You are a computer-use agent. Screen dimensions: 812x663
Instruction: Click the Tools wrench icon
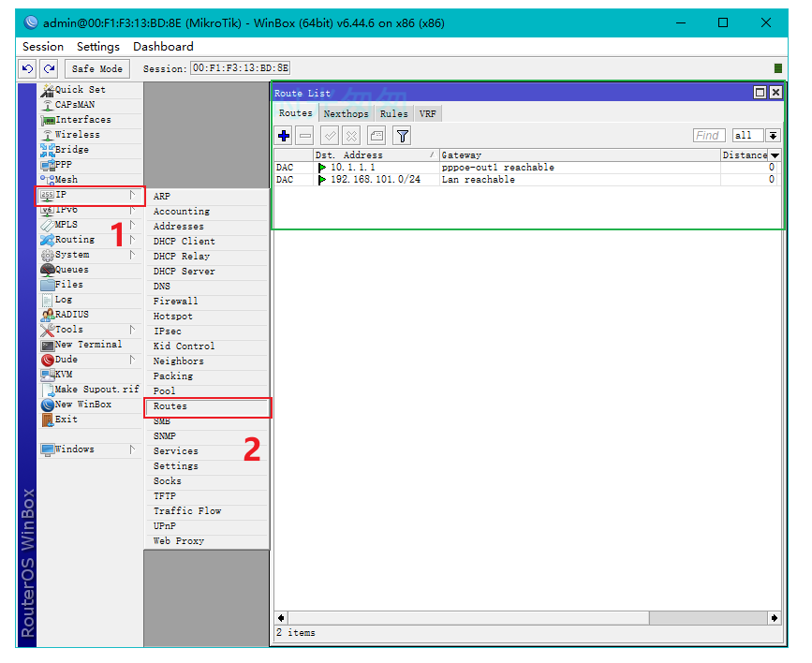[x=47, y=330]
